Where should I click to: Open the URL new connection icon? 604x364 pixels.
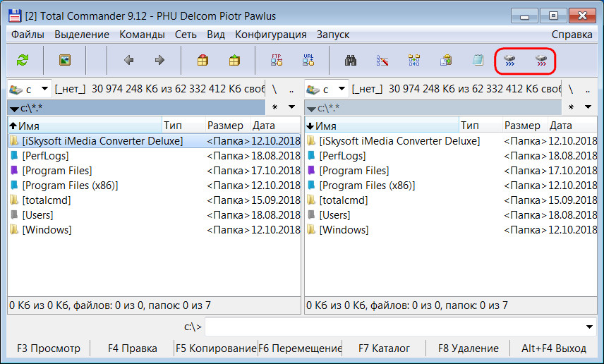coord(308,60)
